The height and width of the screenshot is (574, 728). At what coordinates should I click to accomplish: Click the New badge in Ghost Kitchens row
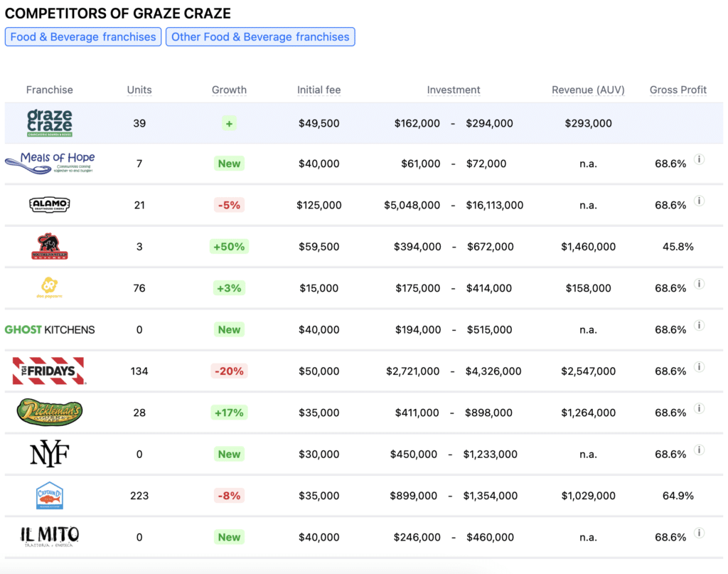pyautogui.click(x=230, y=330)
